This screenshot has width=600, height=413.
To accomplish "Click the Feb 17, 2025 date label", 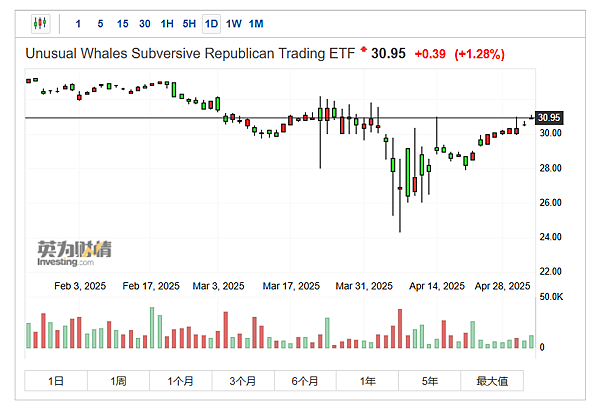I will [x=151, y=286].
